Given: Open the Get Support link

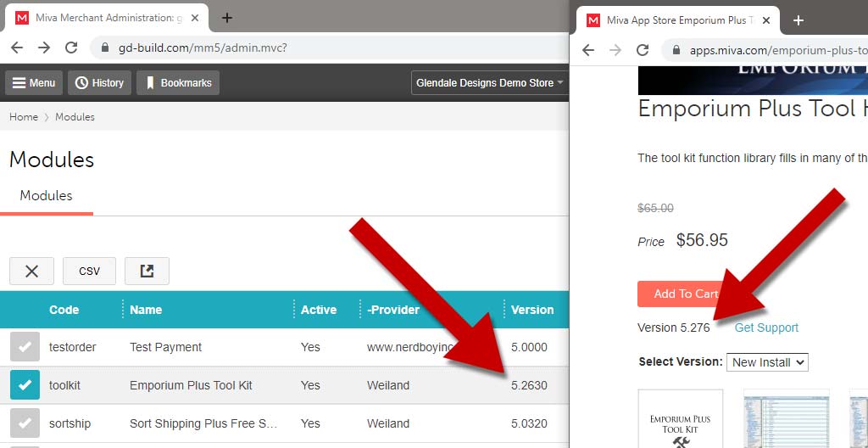Looking at the screenshot, I should [766, 328].
